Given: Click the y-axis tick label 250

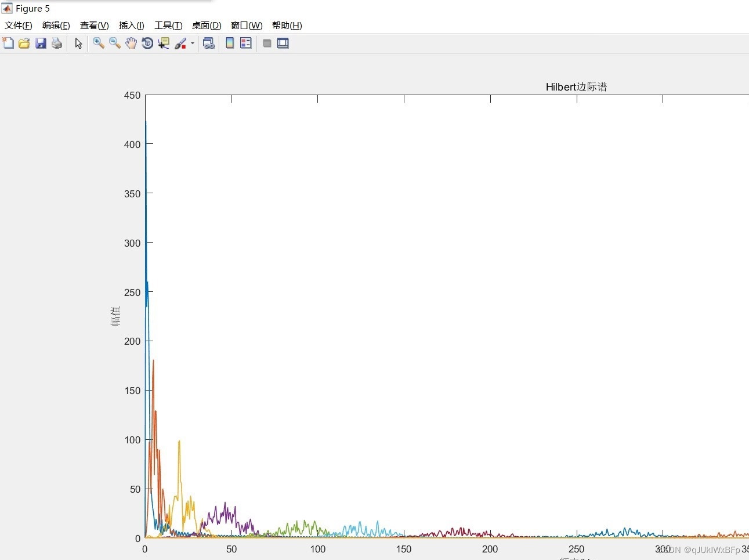Looking at the screenshot, I should pyautogui.click(x=132, y=292).
